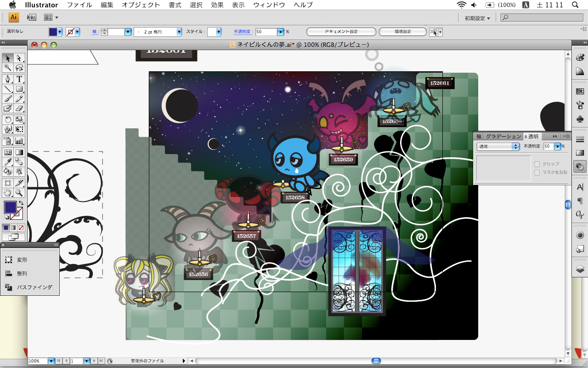Enable the マスクを反転 checkbox

point(537,172)
